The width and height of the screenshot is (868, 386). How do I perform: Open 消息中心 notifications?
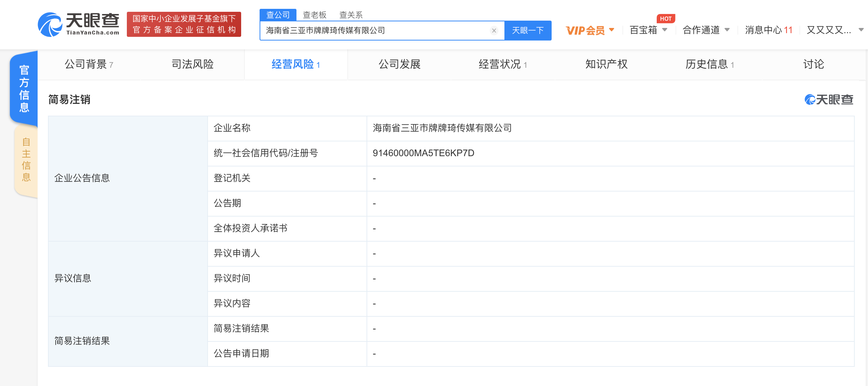click(x=768, y=30)
